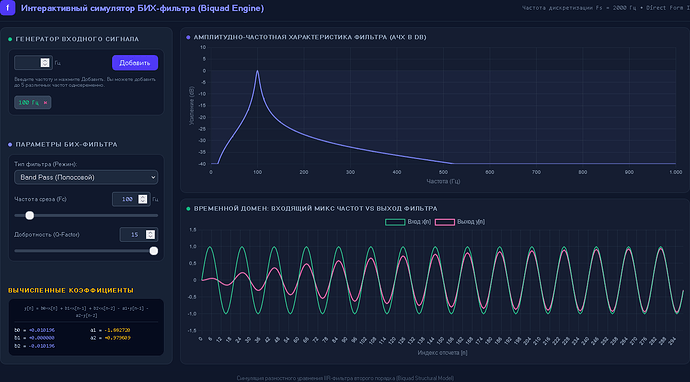This screenshot has height=382, width=690.
Task: Click the Q-Factor number field
Action: (139, 235)
